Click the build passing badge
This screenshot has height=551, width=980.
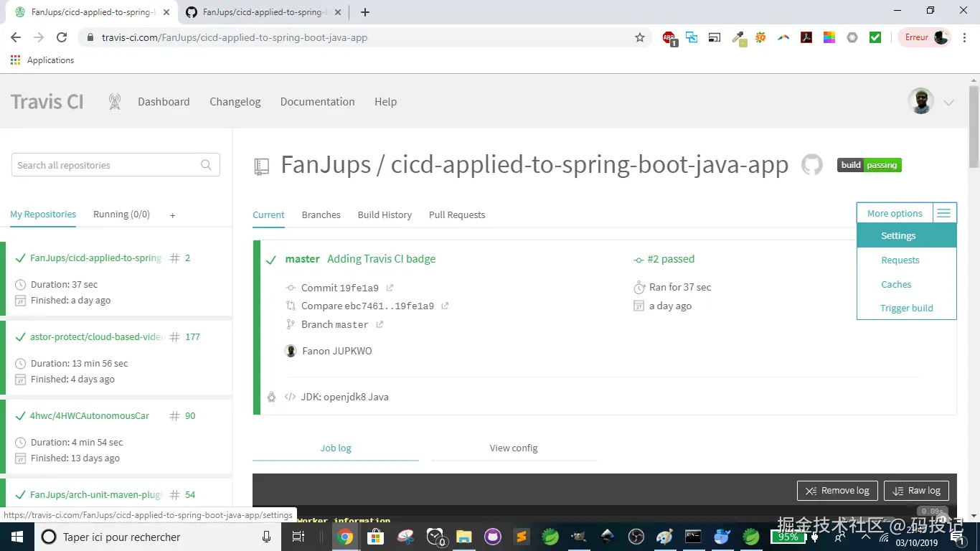point(870,165)
